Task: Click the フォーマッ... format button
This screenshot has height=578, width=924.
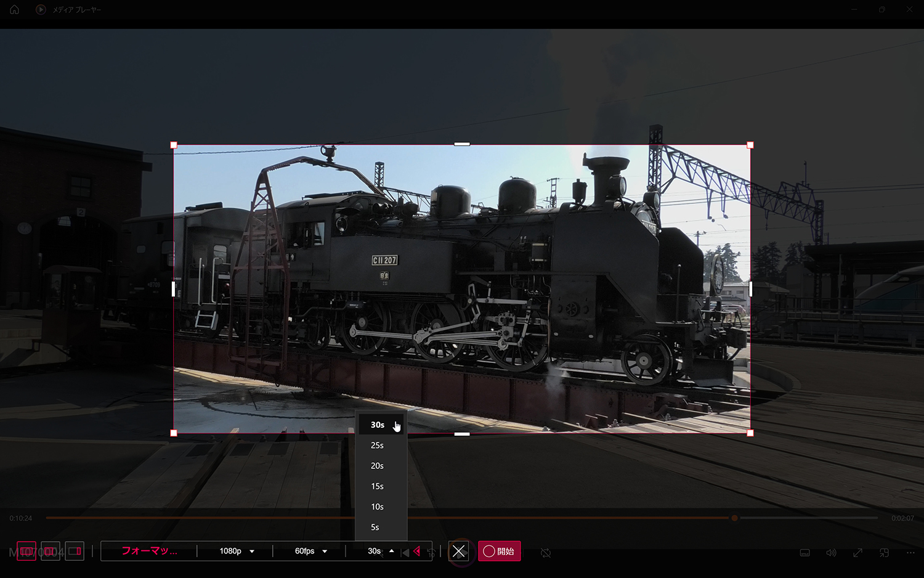Action: [x=149, y=551]
